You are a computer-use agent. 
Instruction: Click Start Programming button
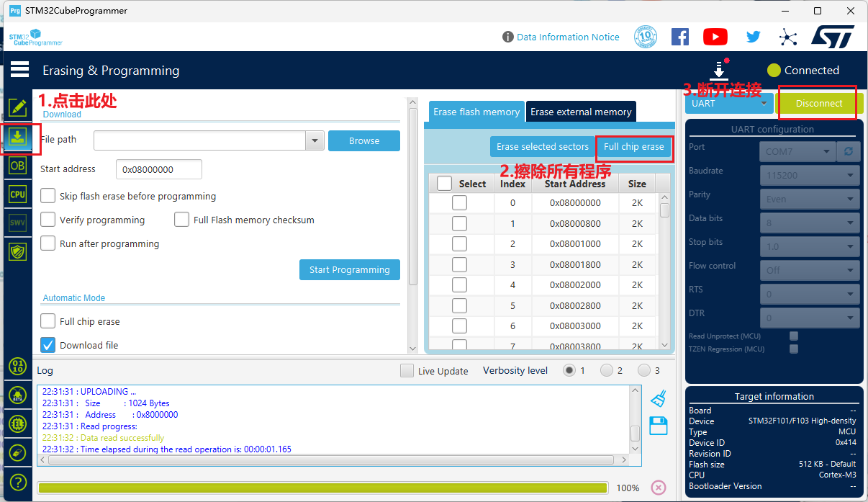[x=350, y=269]
